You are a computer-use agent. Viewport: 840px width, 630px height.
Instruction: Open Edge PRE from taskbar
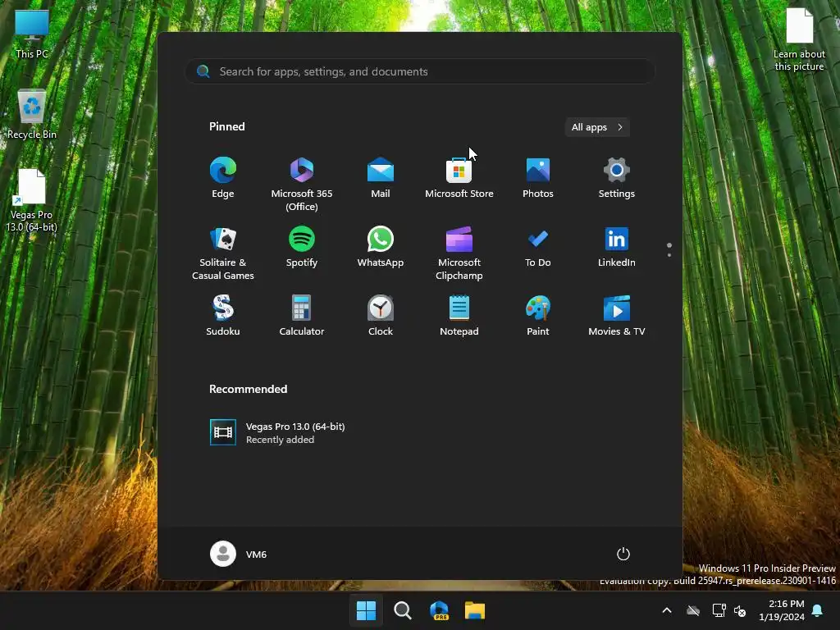439,610
